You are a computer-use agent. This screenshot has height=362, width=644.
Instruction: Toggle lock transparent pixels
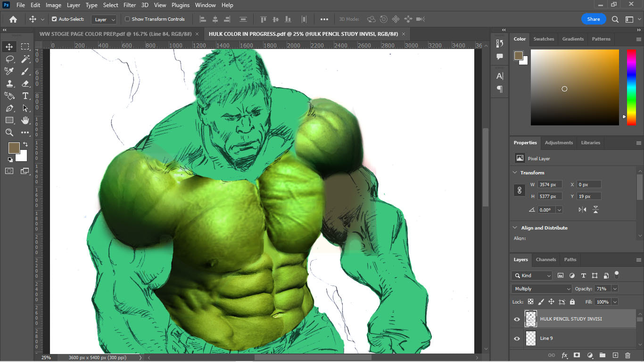[530, 302]
